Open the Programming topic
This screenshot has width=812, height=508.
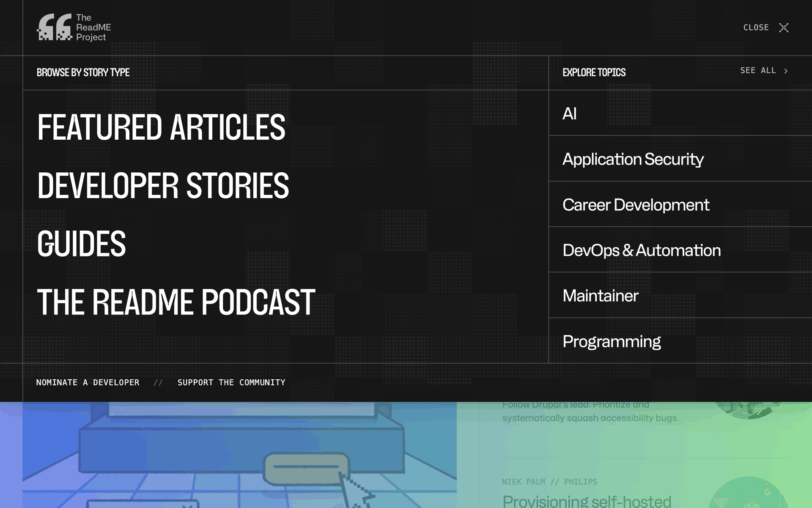click(612, 342)
